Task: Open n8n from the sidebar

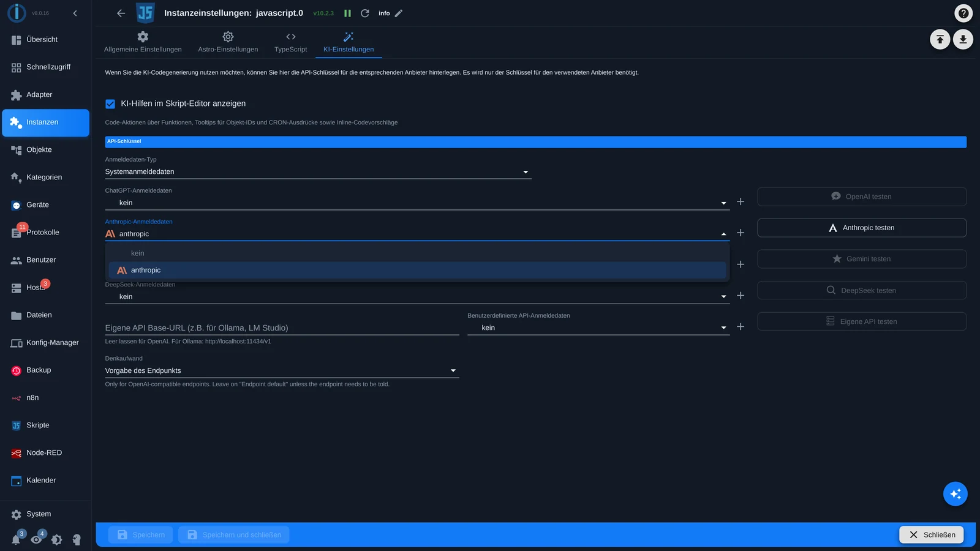Action: pyautogui.click(x=46, y=398)
